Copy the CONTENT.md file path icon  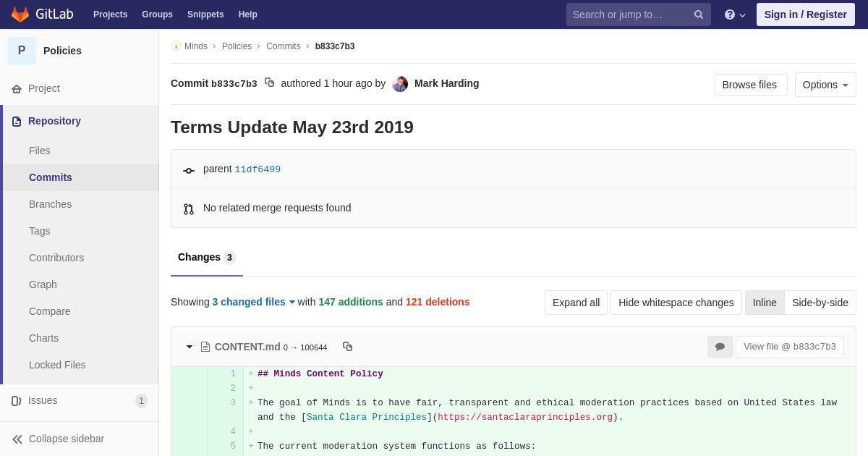click(x=347, y=347)
